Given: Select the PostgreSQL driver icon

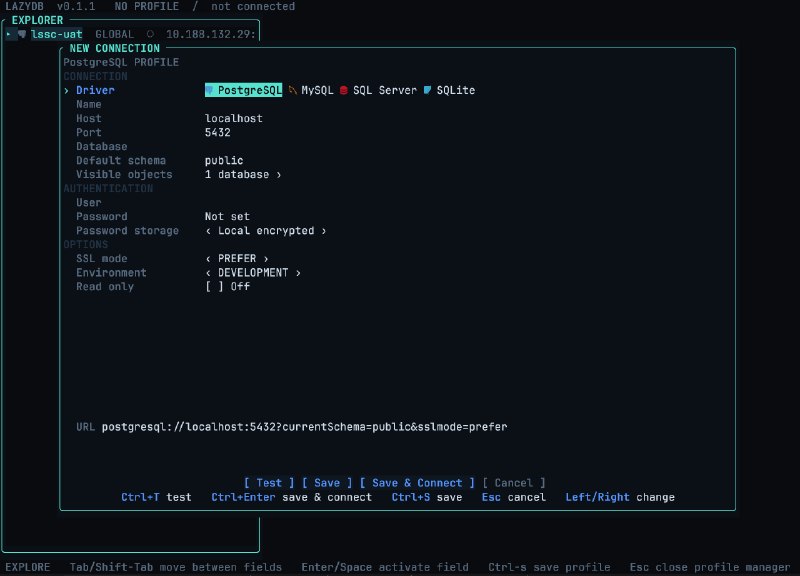Looking at the screenshot, I should [209, 90].
